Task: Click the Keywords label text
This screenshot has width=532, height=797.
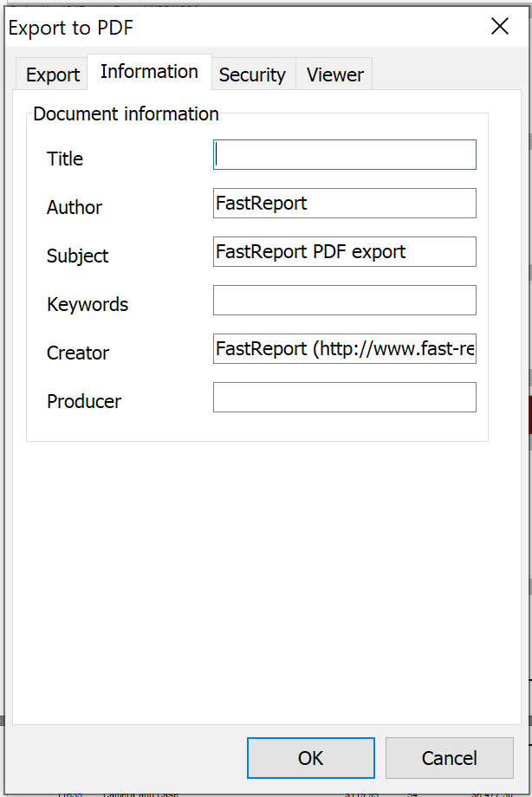Action: coord(88,304)
